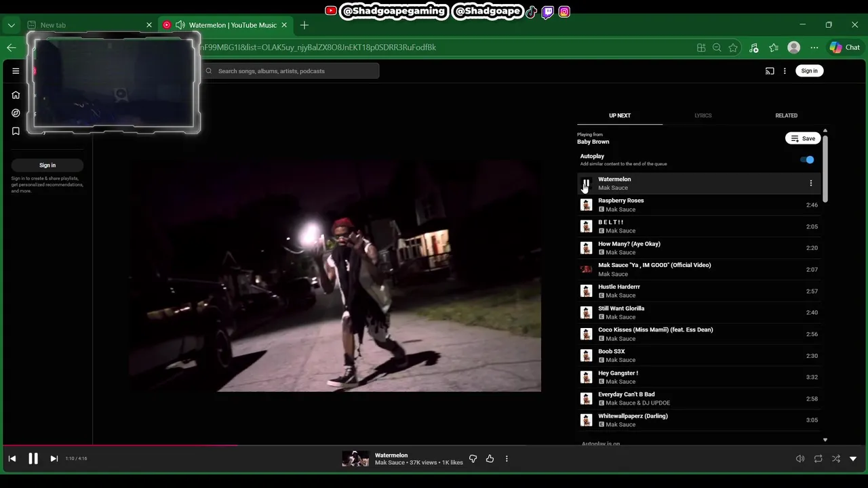Collapse the player page with down arrow
Screen dimensions: 868x488
(853, 459)
